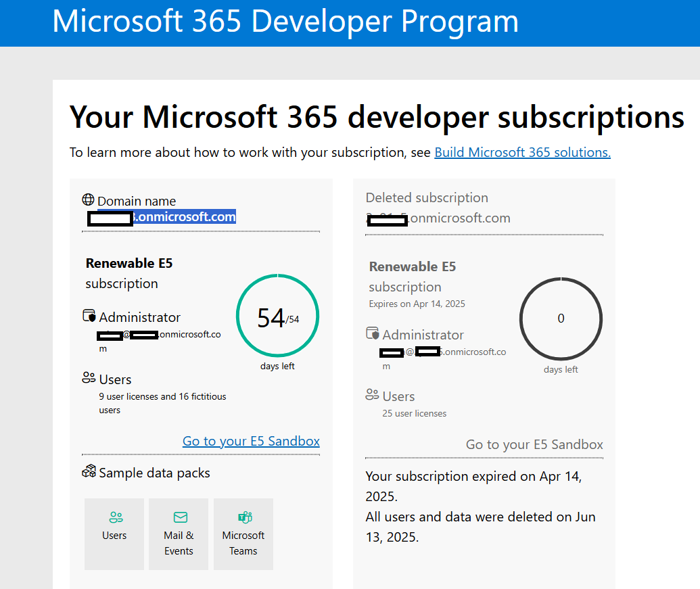Open the Users sample data pack tile
Screen dimensions: 700x589
tap(114, 534)
